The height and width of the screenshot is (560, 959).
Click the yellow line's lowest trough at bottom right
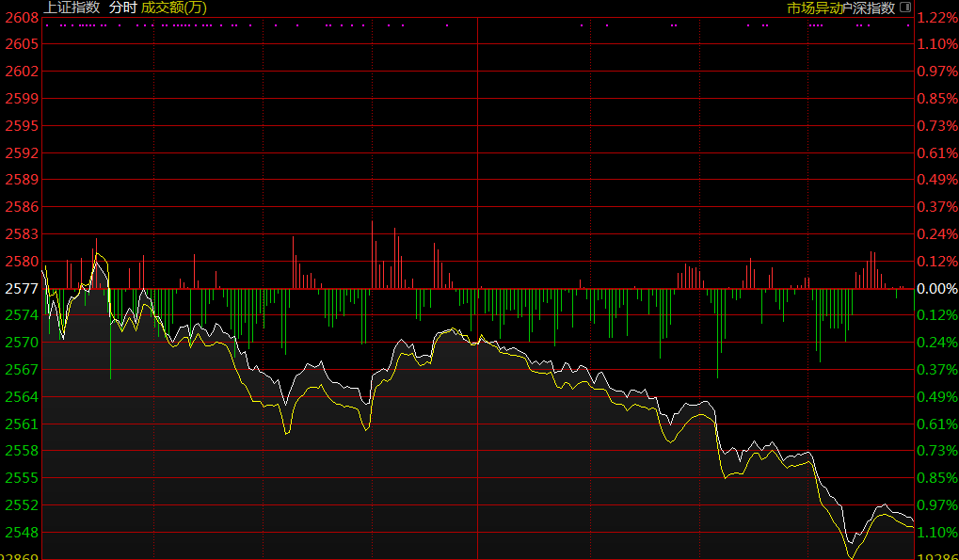pyautogui.click(x=852, y=557)
